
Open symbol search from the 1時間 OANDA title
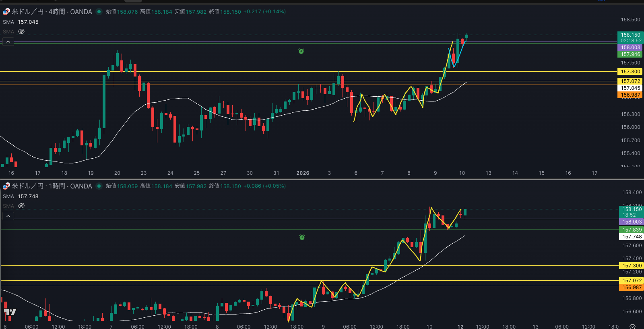(x=52, y=186)
